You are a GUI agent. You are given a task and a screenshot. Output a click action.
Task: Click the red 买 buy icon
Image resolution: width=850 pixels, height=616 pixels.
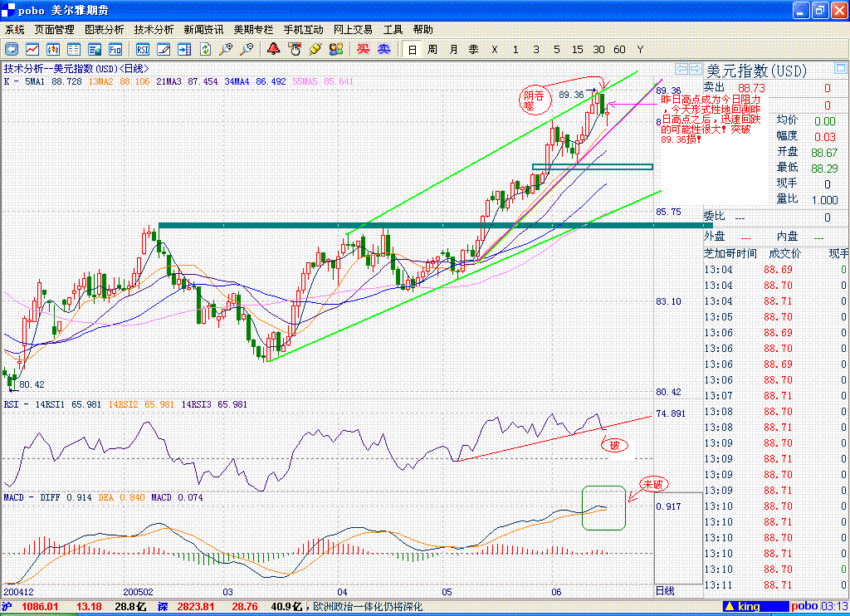click(364, 49)
